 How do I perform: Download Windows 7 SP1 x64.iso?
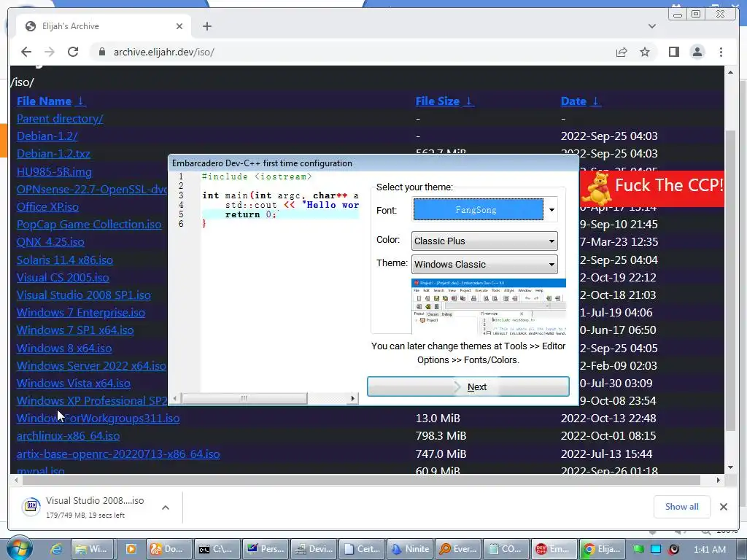pos(75,330)
